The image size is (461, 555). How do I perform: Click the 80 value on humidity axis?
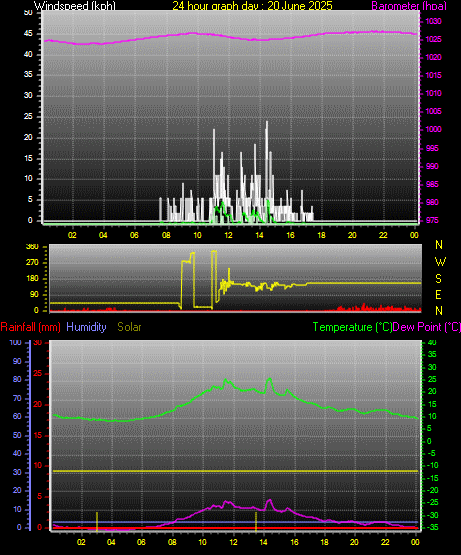click(17, 380)
